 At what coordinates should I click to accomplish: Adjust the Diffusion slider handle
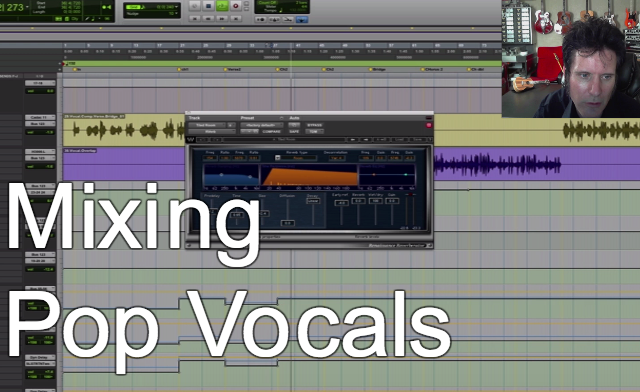point(287,223)
